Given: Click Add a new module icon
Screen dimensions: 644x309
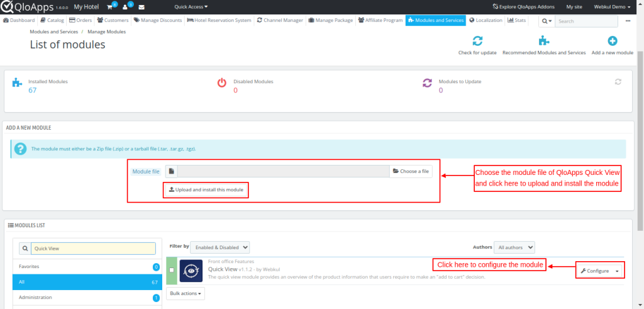Looking at the screenshot, I should click(613, 41).
